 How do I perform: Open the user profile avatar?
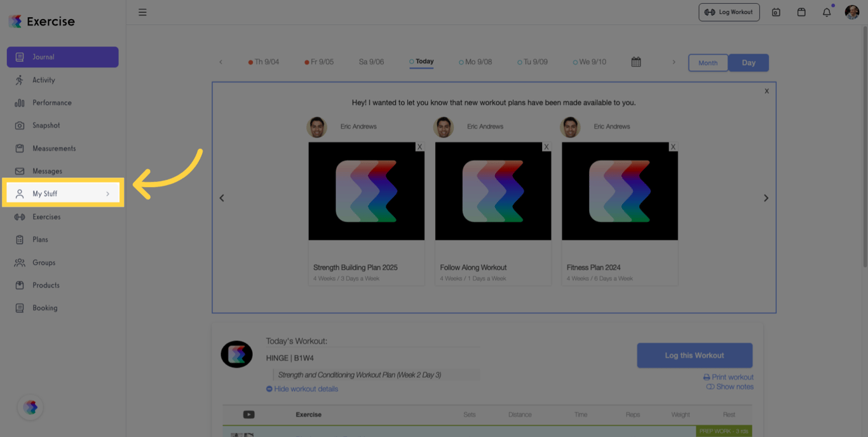(852, 12)
